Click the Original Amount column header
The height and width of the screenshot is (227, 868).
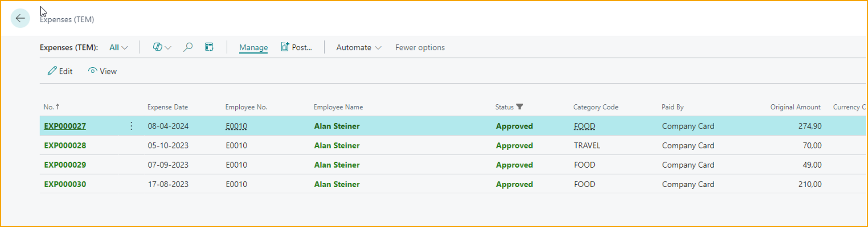click(x=795, y=107)
